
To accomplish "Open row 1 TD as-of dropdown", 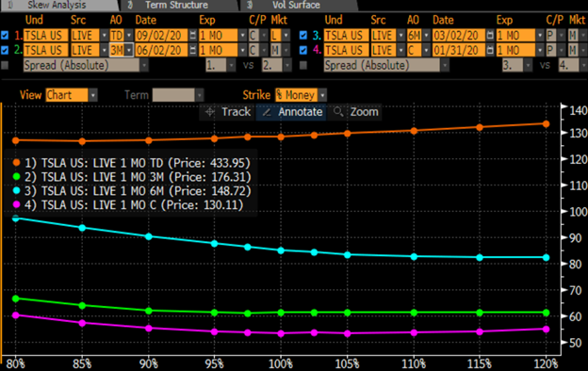I will click(129, 35).
